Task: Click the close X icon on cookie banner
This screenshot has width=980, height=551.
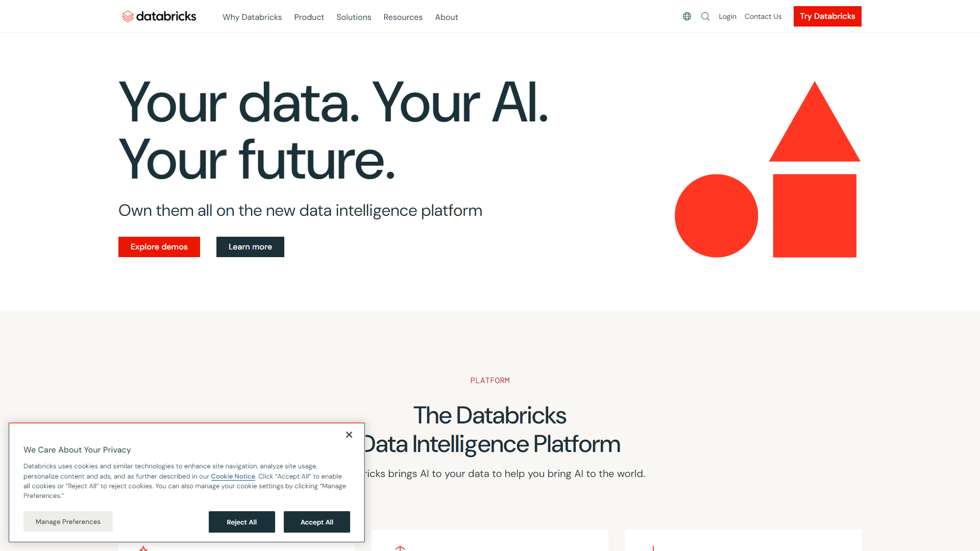Action: pyautogui.click(x=349, y=435)
